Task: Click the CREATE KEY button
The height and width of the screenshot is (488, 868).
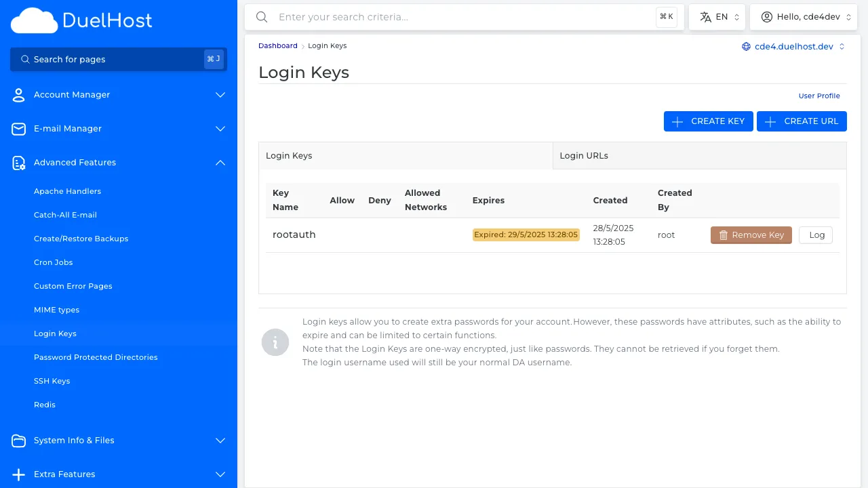Action: point(708,121)
